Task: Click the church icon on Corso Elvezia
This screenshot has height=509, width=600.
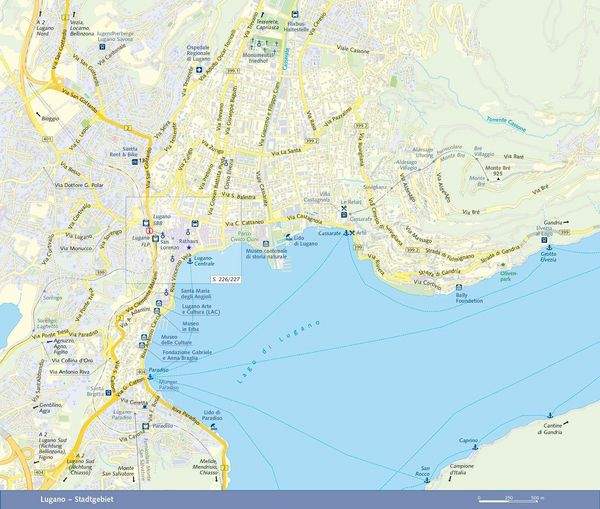Action: click(226, 163)
